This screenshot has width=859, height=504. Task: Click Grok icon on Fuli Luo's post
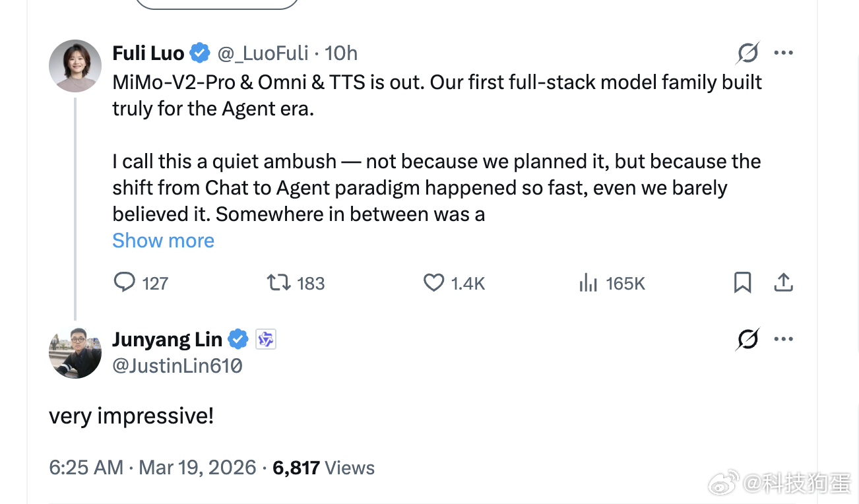point(748,53)
